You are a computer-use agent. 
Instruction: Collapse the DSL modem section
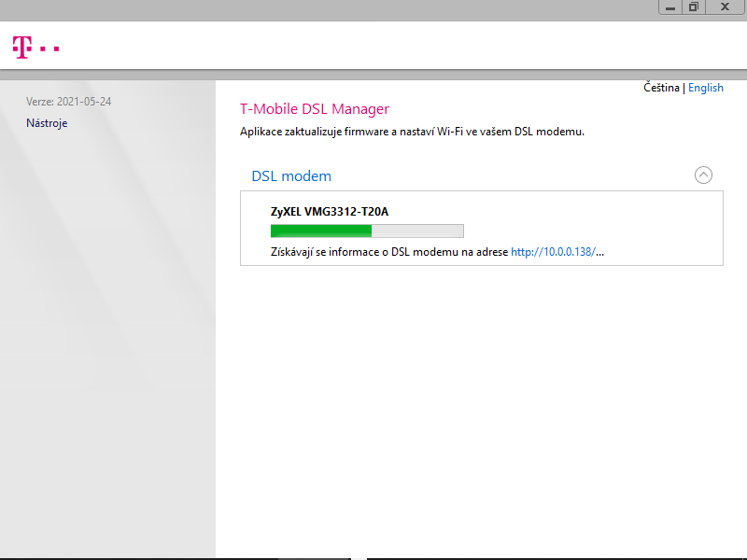(703, 175)
